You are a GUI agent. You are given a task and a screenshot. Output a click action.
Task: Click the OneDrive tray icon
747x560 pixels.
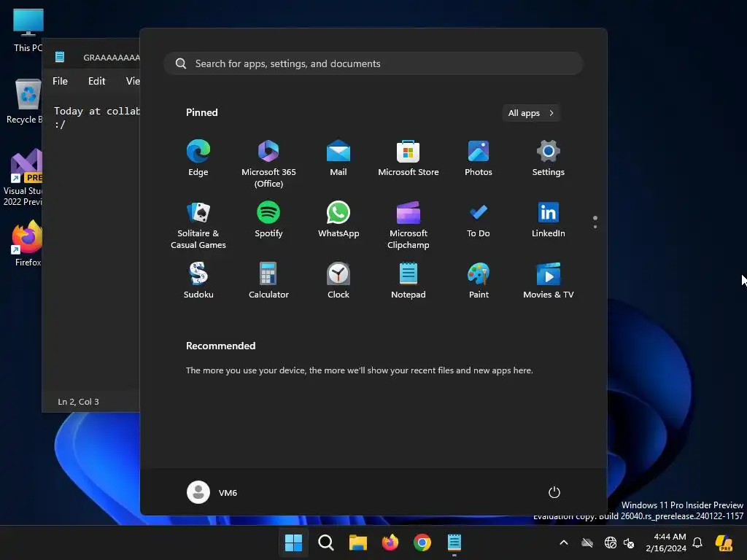click(x=587, y=542)
